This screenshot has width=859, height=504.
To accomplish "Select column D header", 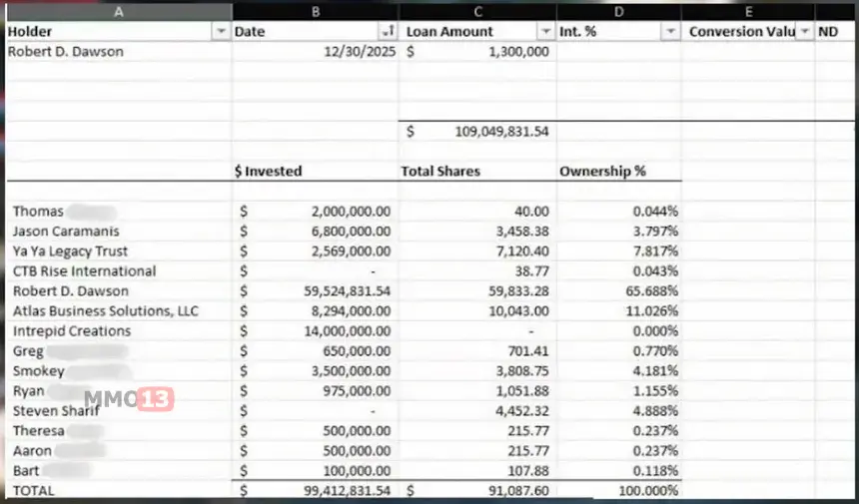I will [619, 12].
